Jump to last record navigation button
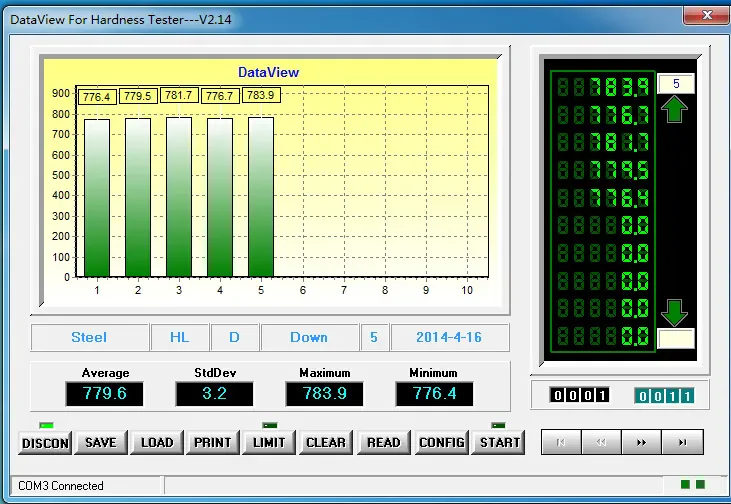731x504 pixels. [683, 442]
